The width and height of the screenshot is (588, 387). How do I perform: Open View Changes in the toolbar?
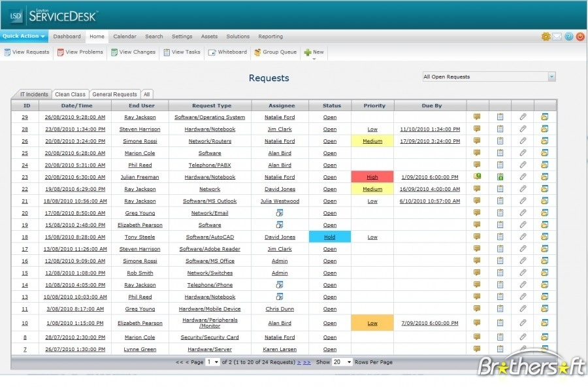[x=133, y=52]
